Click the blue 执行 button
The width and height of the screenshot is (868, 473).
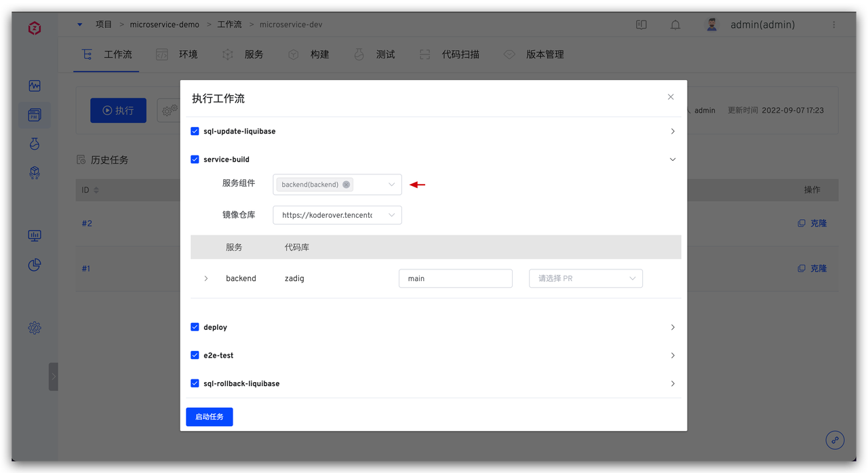tap(118, 111)
